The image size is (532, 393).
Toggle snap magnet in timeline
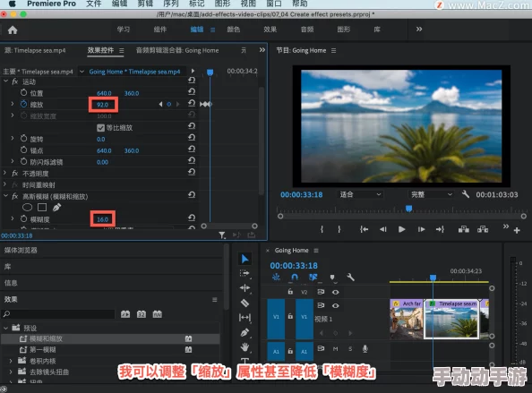pos(295,277)
